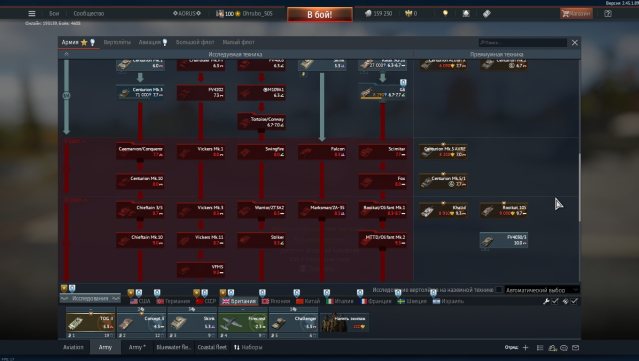Screen dimensions: 639x361
Task: Collapse the rank column arrow at tree header
Action: pos(66,54)
